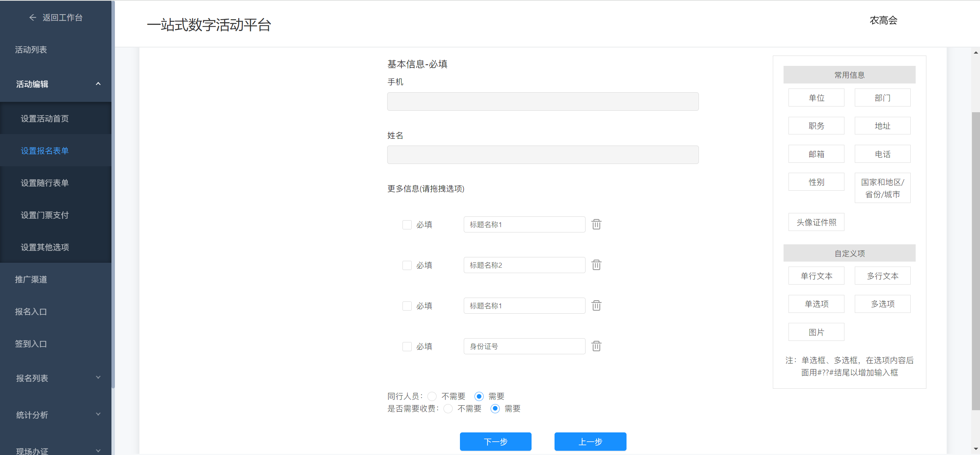Viewport: 980px width, 455px height.
Task: Edit the 标题名称2 title field
Action: coord(524,265)
